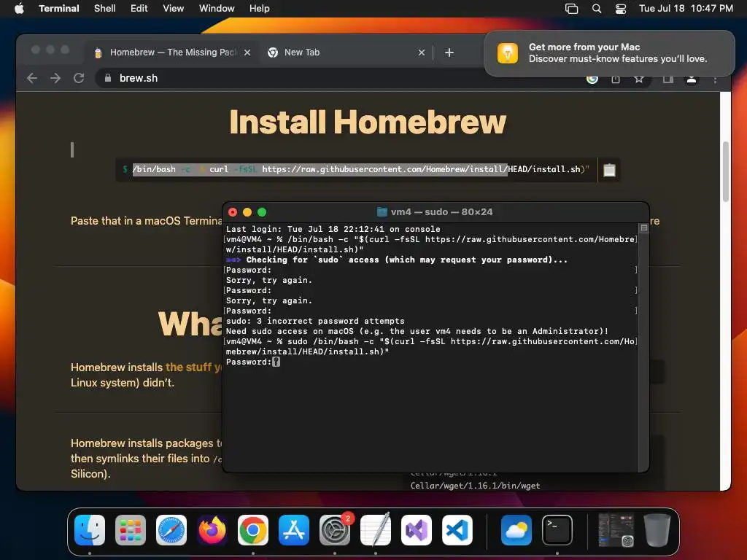This screenshot has height=560, width=747.
Task: Launch Firefox from the dock
Action: [212, 529]
